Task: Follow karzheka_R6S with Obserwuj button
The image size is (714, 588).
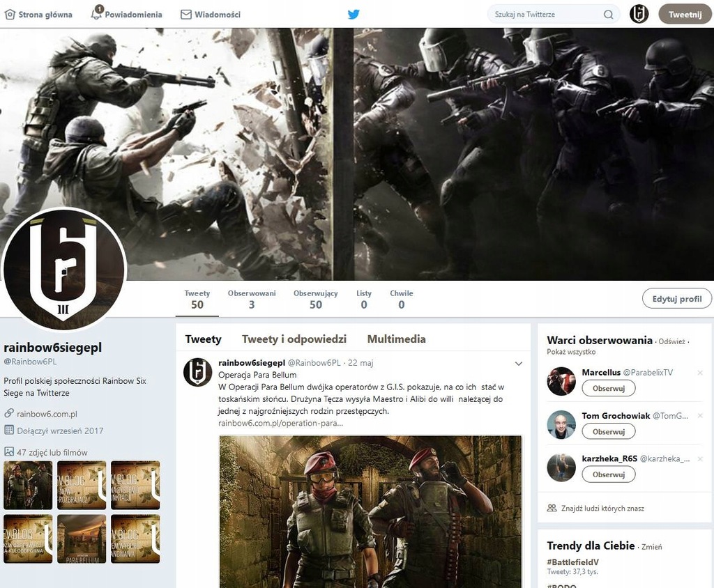Action: [x=608, y=474]
